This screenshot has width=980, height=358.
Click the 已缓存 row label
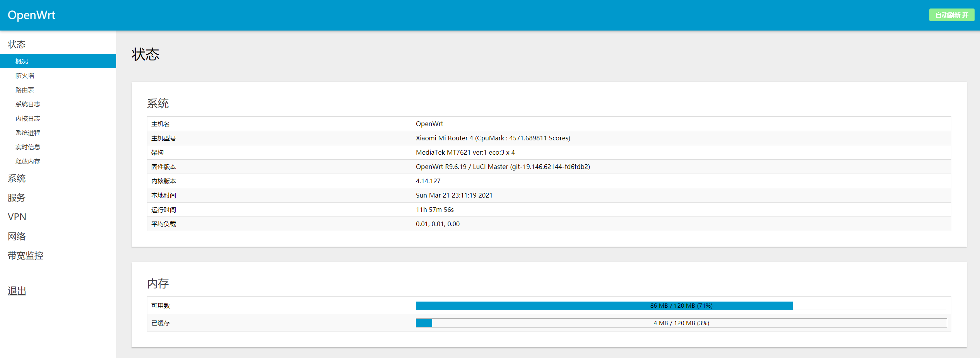pos(161,323)
